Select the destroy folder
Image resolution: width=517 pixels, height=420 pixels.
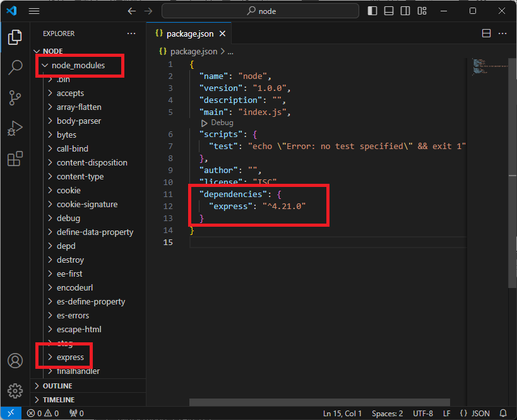tap(70, 260)
